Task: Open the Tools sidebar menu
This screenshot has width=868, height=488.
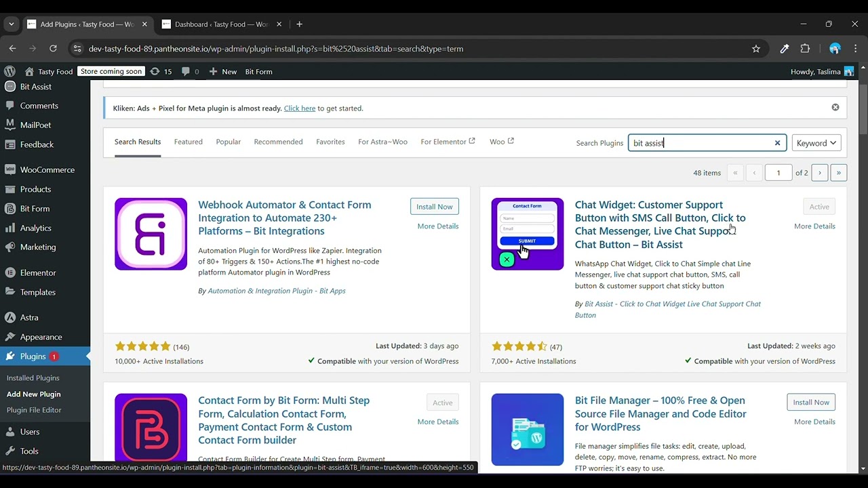Action: point(45,451)
